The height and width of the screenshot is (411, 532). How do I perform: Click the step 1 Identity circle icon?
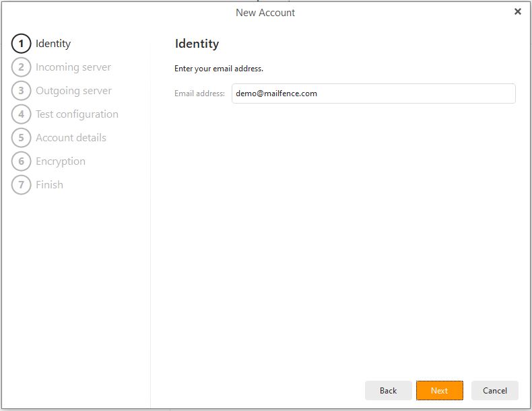tap(21, 43)
